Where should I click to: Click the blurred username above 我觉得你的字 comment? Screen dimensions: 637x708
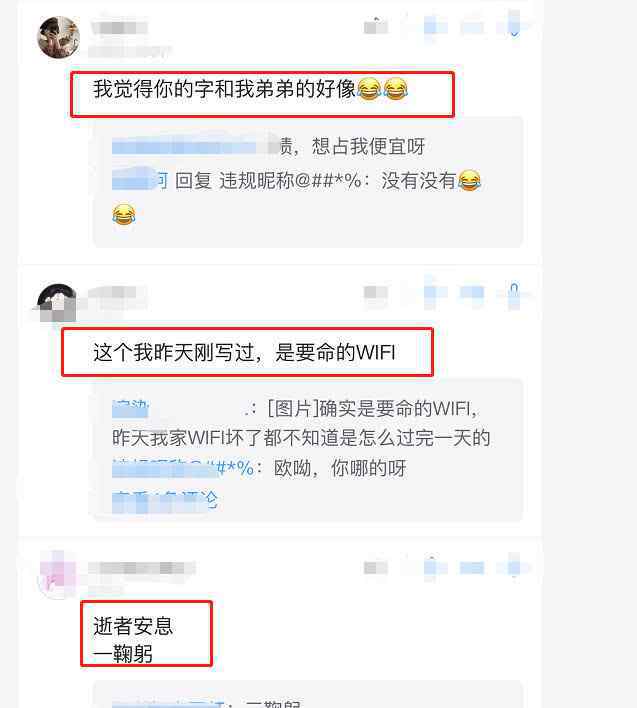pos(119,28)
